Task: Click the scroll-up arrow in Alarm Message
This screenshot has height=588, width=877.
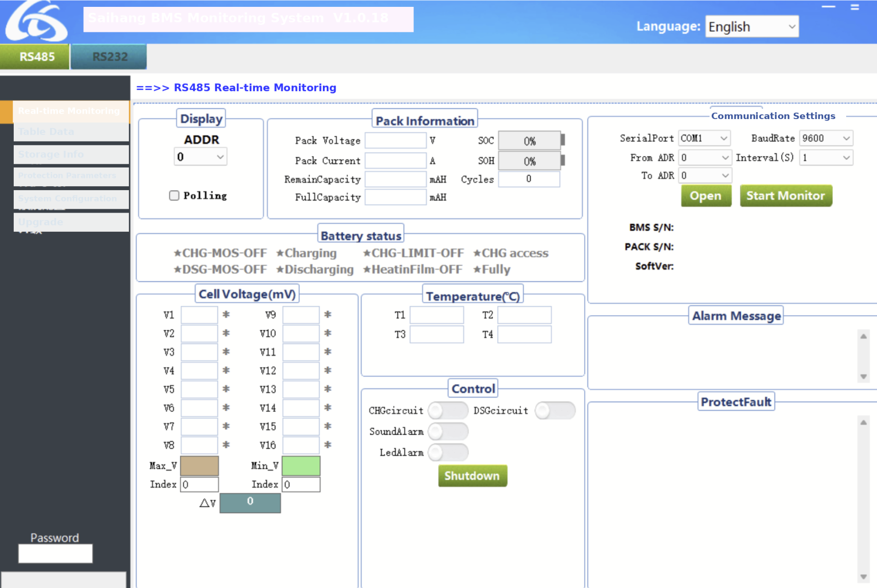Action: coord(864,336)
